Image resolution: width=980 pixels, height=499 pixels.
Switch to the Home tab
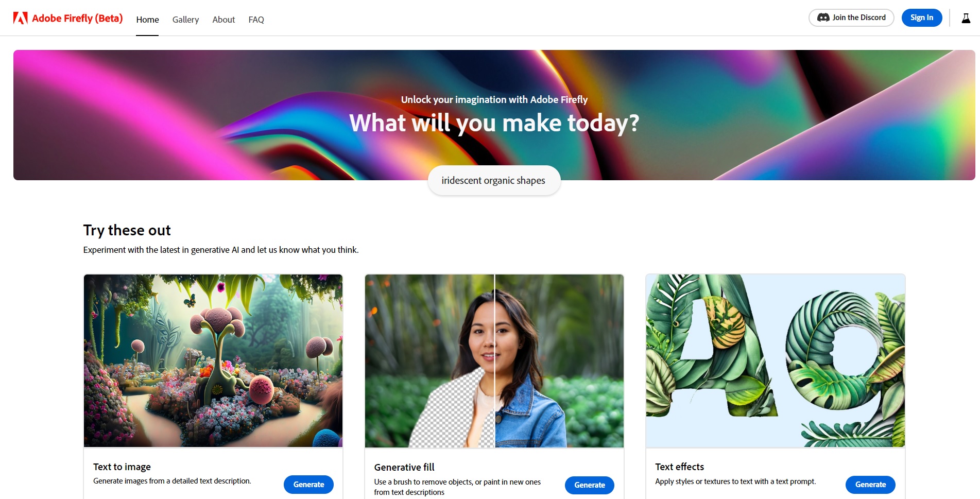147,20
